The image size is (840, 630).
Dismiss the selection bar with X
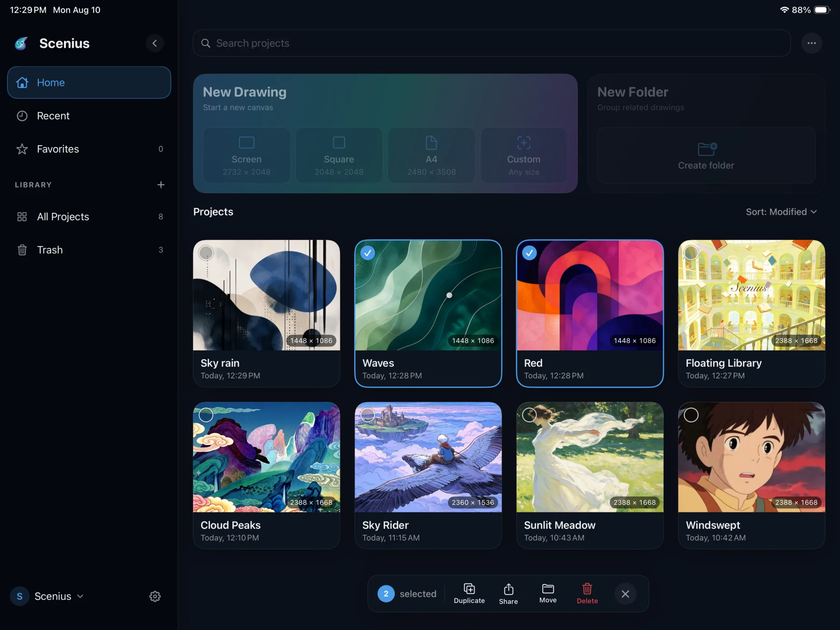pyautogui.click(x=625, y=594)
